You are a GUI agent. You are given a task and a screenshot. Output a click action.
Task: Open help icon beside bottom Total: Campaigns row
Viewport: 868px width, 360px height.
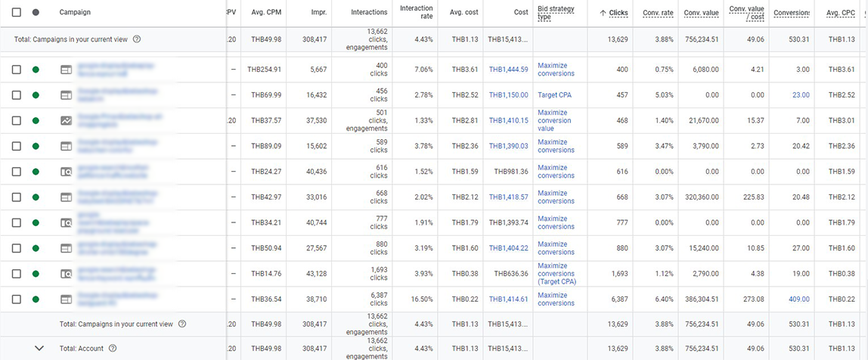pos(182,324)
